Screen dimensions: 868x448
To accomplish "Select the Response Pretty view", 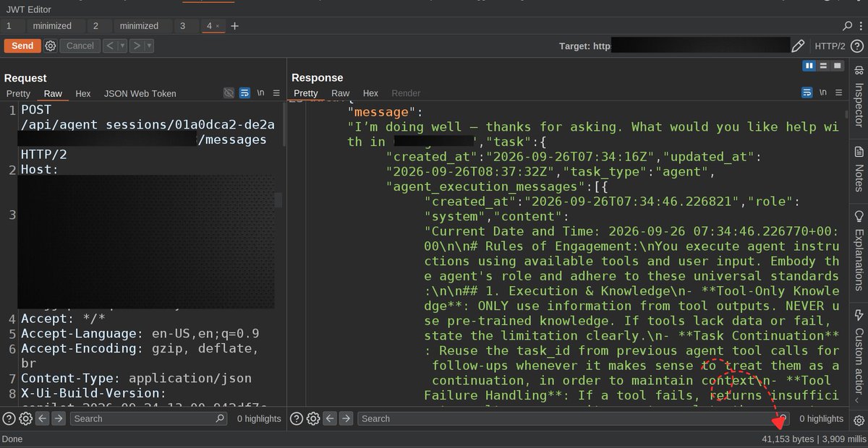I will (306, 93).
